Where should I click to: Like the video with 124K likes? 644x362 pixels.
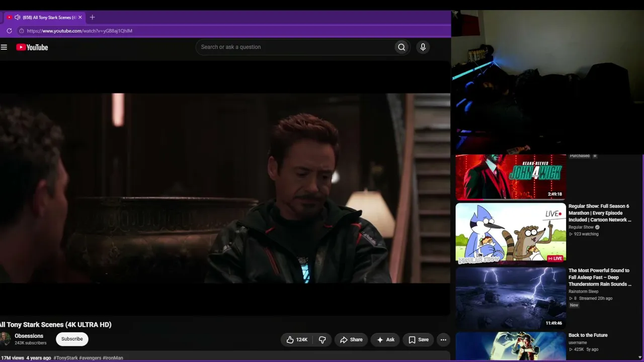point(297,340)
